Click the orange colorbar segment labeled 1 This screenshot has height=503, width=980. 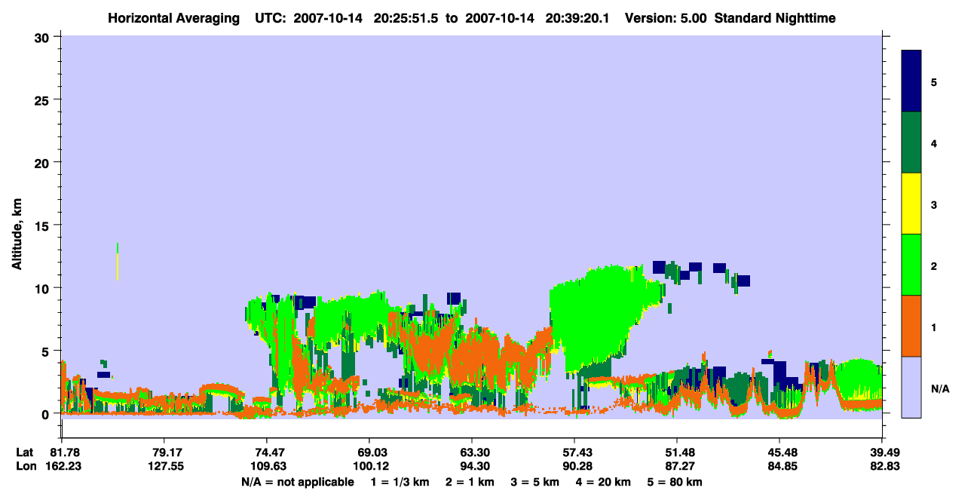[x=911, y=326]
